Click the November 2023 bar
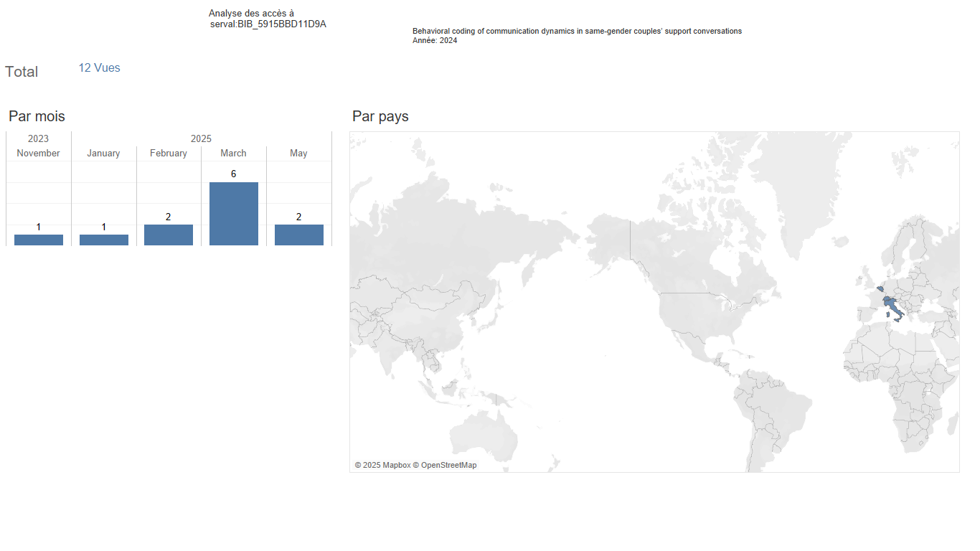Screen dimensions: 980x551 click(39, 240)
